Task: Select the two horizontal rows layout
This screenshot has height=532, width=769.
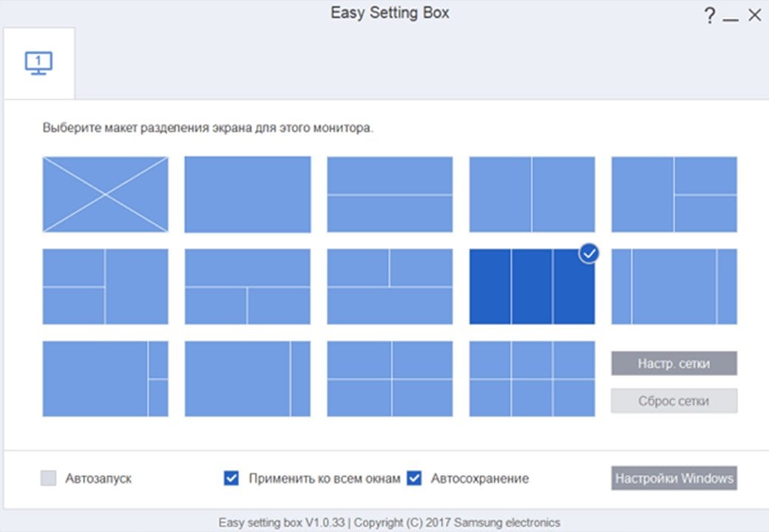Action: pos(390,194)
